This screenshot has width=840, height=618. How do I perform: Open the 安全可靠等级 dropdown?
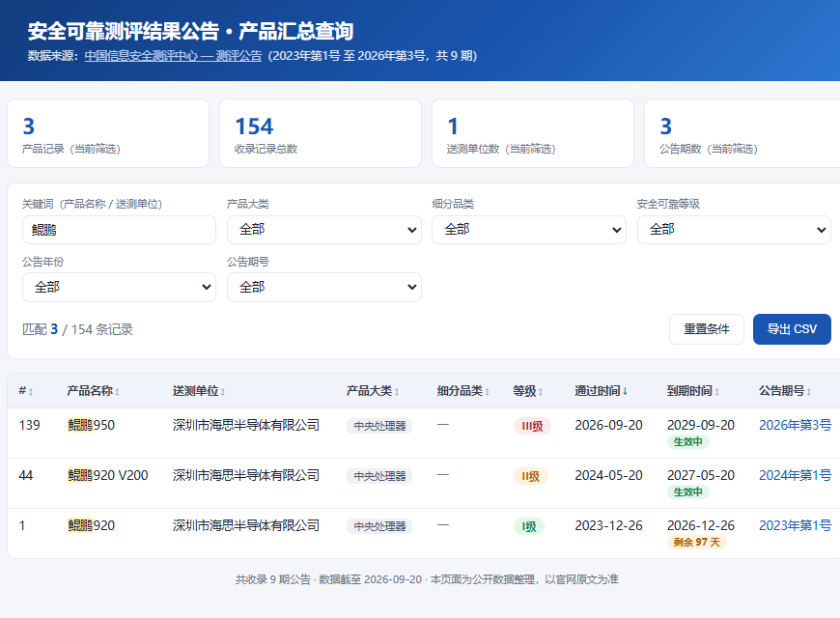click(x=734, y=230)
